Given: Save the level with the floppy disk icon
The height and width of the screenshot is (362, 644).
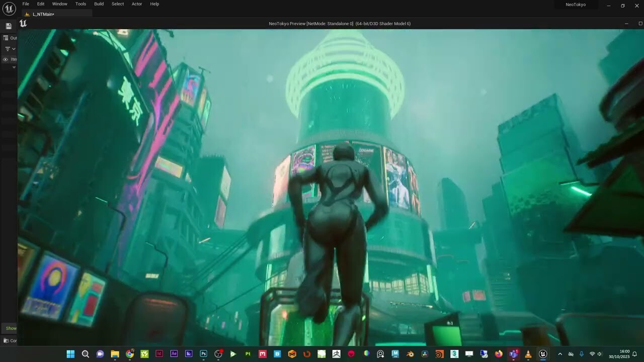Looking at the screenshot, I should [9, 26].
